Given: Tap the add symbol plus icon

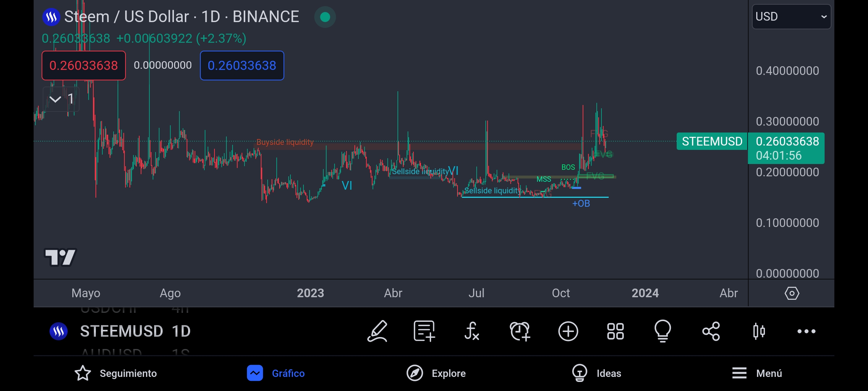Looking at the screenshot, I should pos(568,331).
